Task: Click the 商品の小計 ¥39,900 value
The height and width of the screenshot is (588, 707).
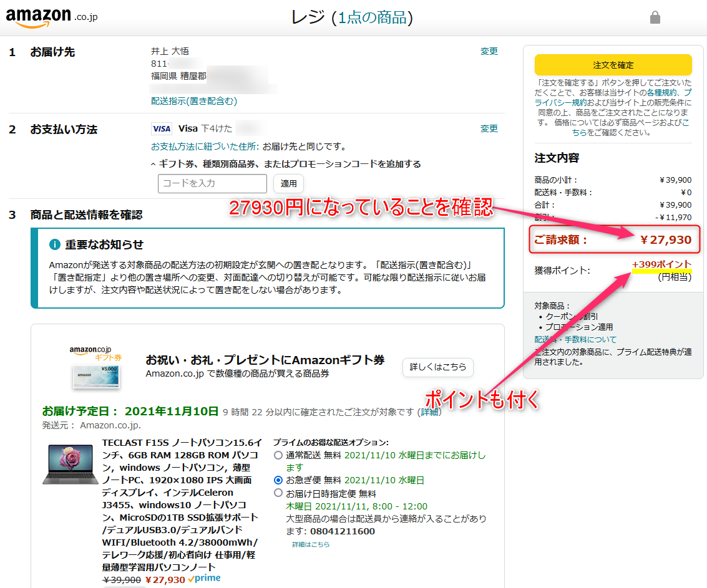Action: pos(675,180)
